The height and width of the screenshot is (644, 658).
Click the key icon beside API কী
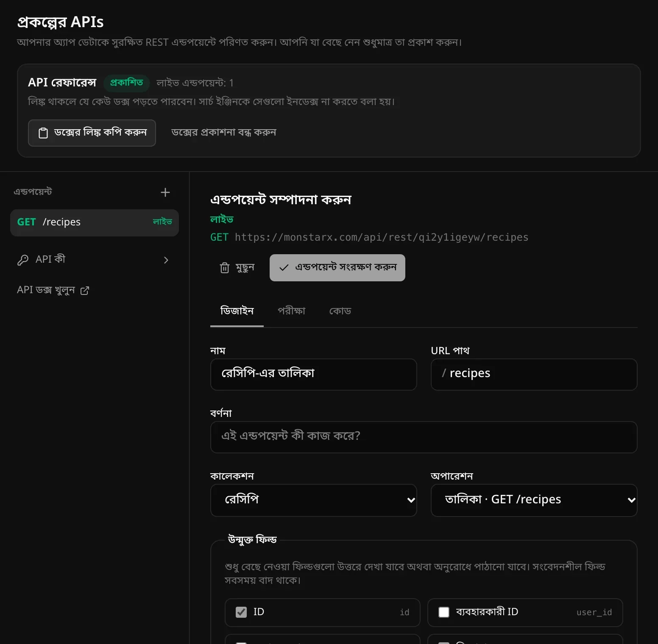(x=23, y=260)
